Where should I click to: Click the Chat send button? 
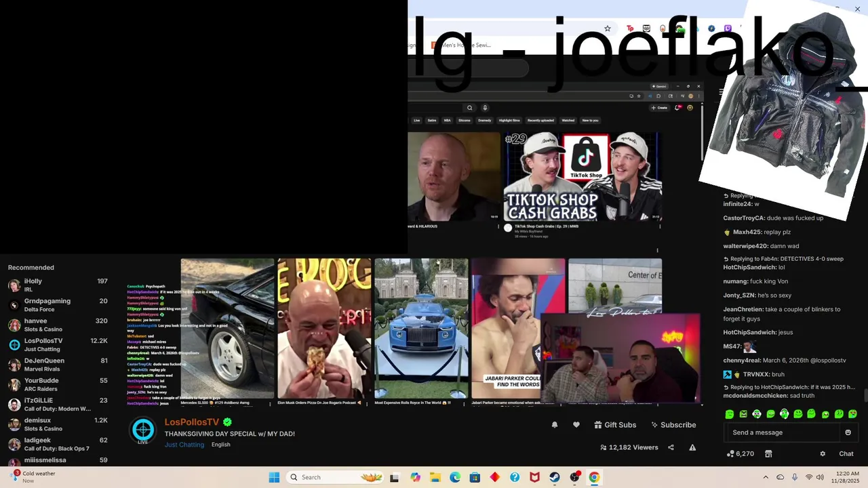click(846, 454)
